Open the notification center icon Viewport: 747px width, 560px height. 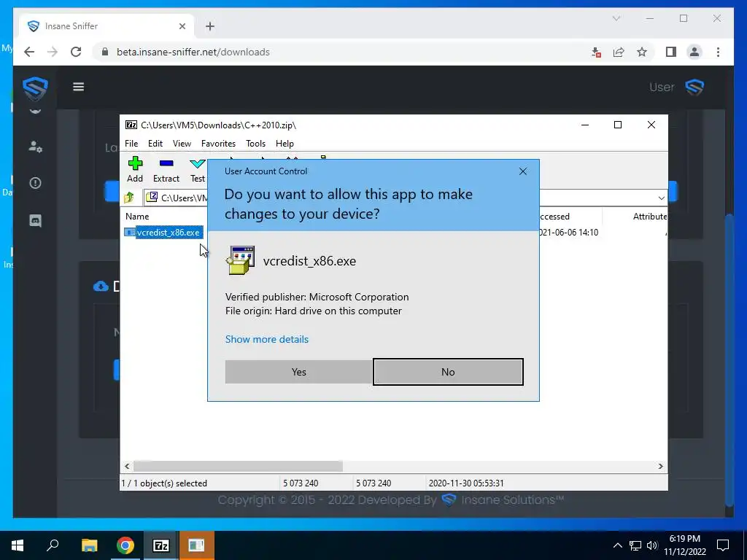723,545
